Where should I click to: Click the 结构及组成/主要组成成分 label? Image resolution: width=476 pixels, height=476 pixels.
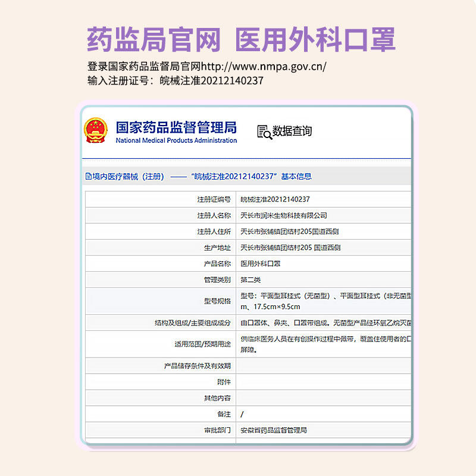coord(192,322)
